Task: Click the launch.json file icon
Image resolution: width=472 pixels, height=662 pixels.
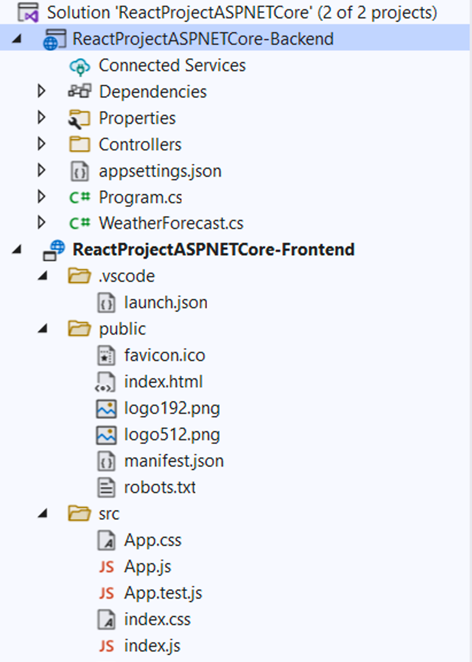Action: tap(106, 303)
